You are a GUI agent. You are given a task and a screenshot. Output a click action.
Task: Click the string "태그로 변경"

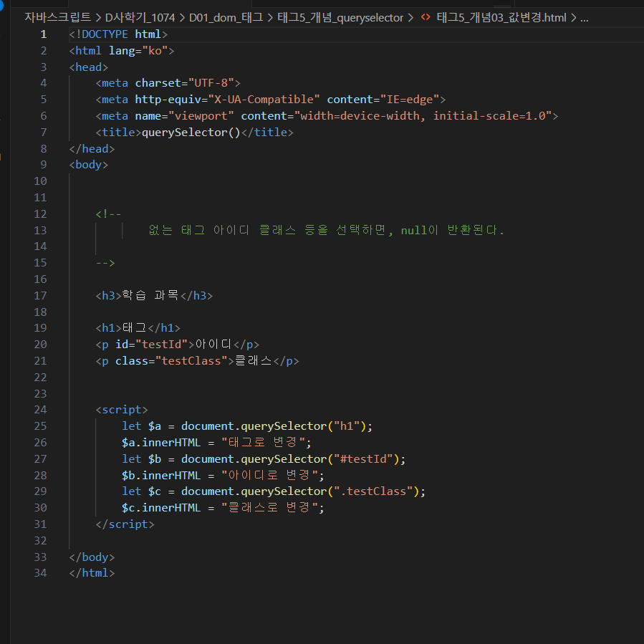pos(264,442)
